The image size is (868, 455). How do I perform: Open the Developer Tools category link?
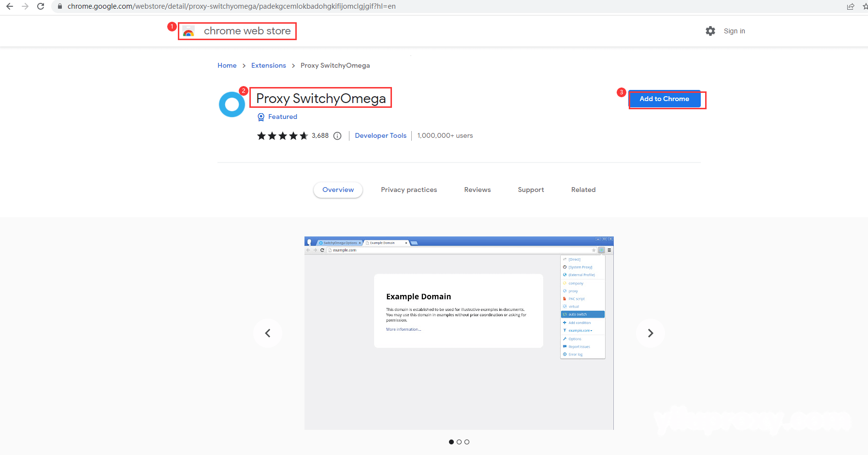pos(381,136)
